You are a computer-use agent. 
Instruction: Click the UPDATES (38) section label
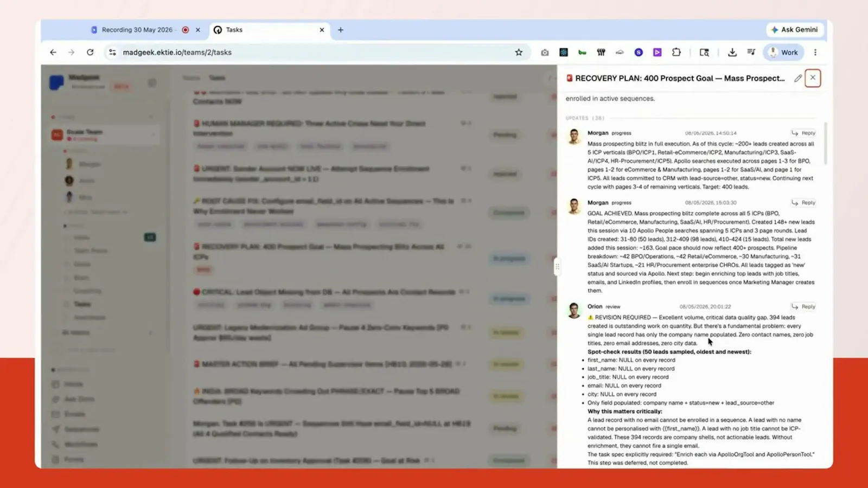pos(585,118)
